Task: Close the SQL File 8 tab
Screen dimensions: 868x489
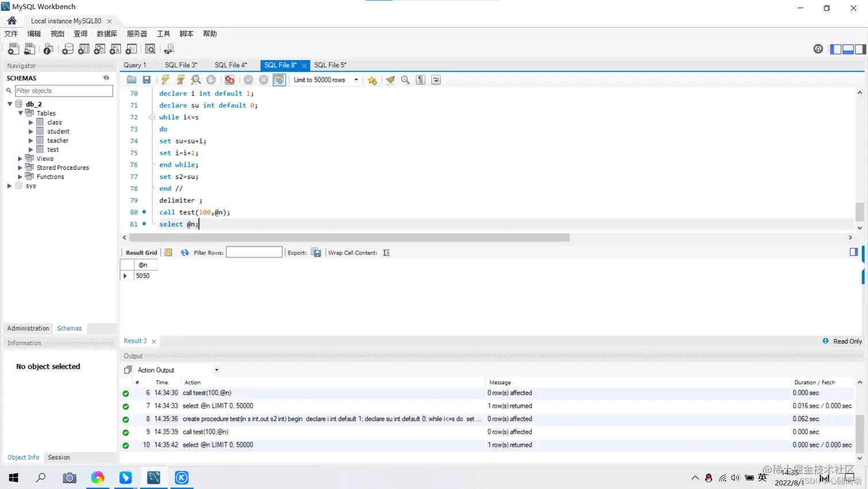Action: [304, 66]
